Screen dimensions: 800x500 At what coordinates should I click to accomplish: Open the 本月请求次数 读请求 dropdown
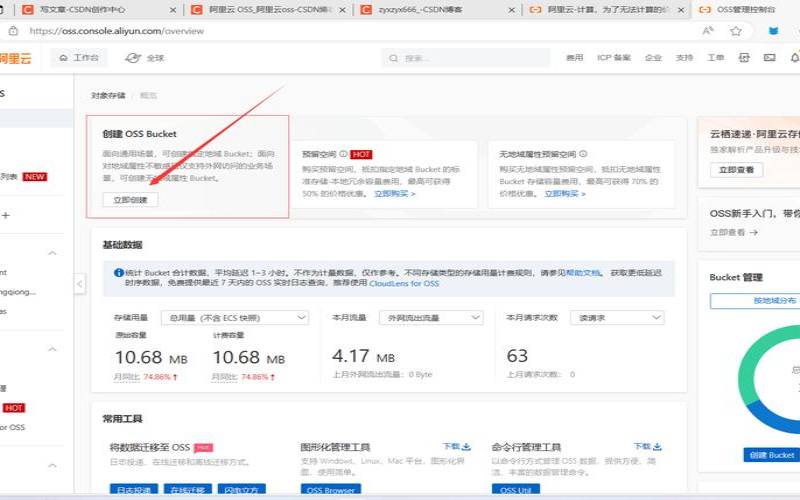coord(617,317)
